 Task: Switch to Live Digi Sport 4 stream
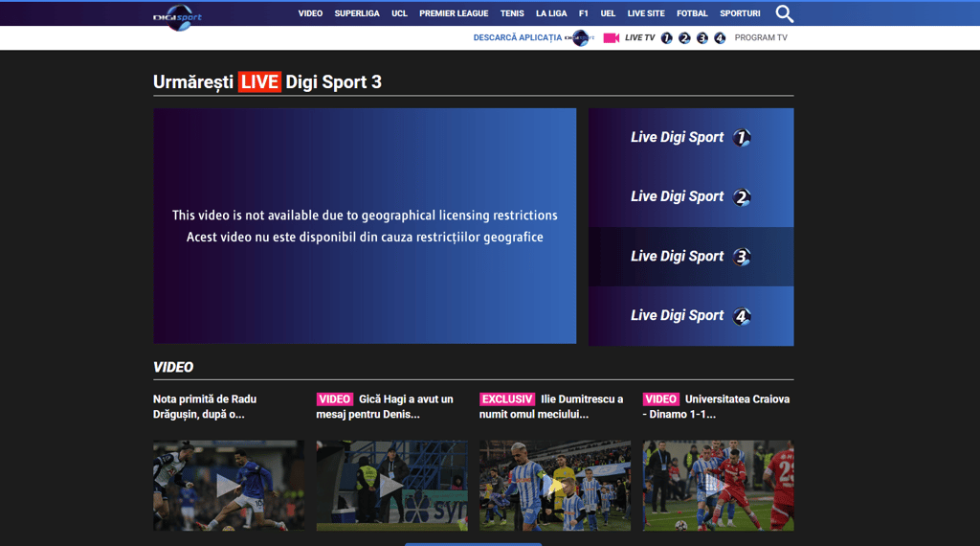(x=691, y=316)
